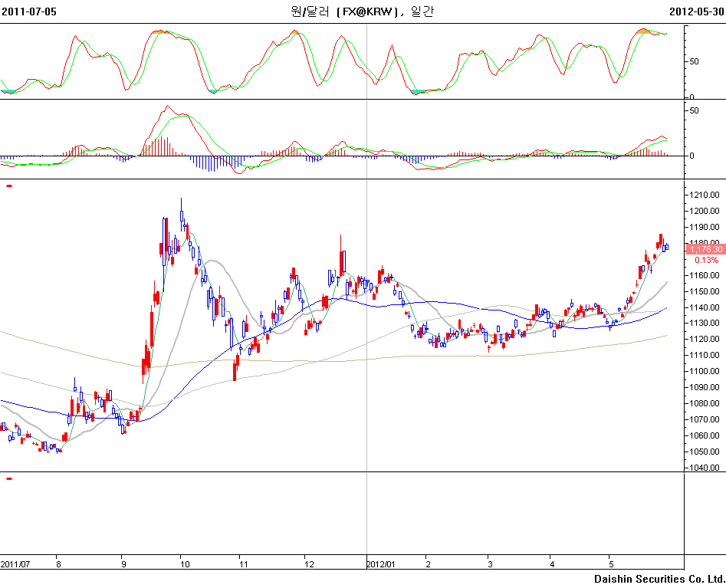Click the current price tag 1,176.30
This screenshot has height=588, width=726.
(705, 249)
